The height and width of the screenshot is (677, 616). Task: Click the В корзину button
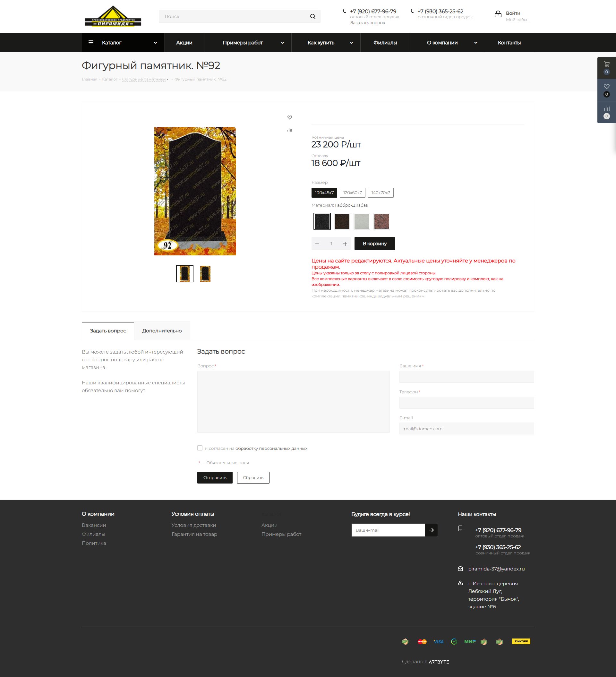(x=374, y=244)
